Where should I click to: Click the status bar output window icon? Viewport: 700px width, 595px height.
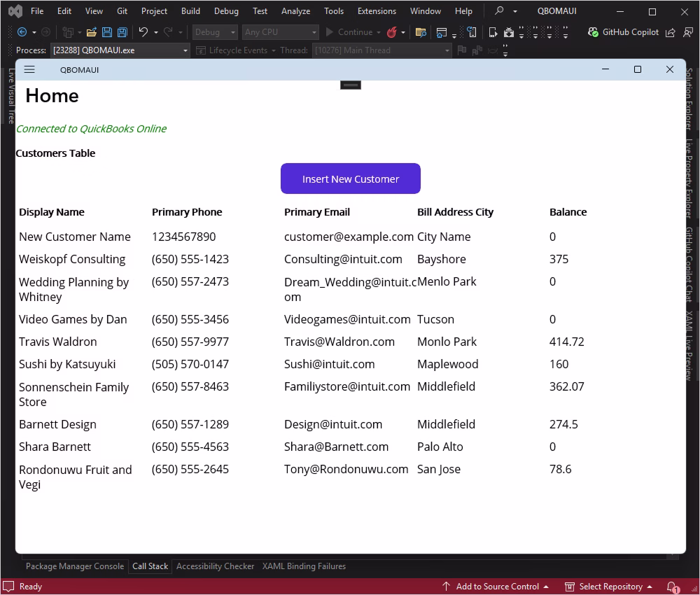pos(8,587)
